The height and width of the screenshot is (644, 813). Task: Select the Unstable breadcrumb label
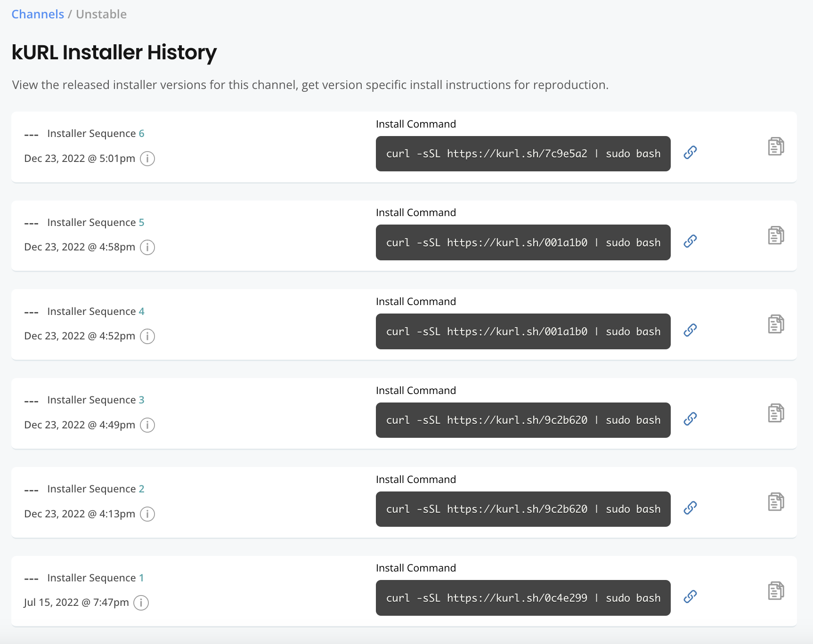[x=101, y=14]
